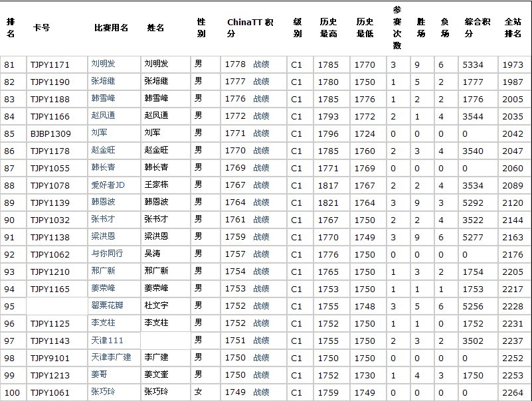Open player link 邢广新 in competition name column
Image resolution: width=532 pixels, height=401 pixels.
103,271
